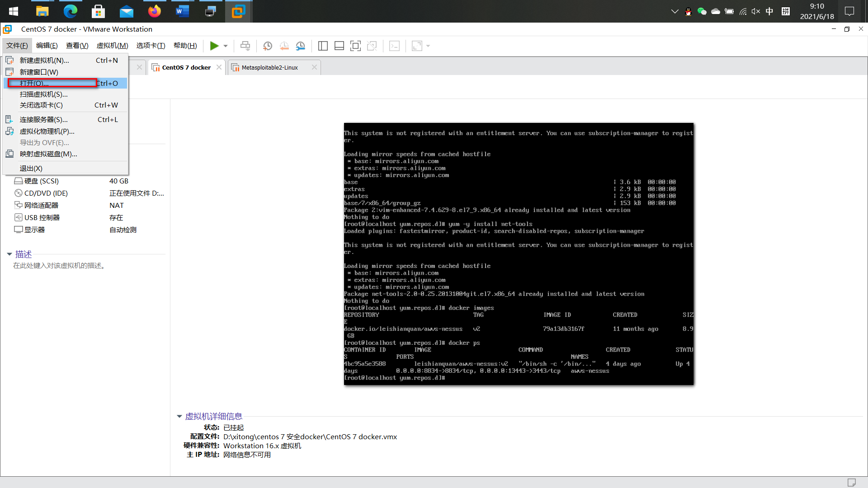
Task: Open the power options dropdown arrow
Action: (226, 46)
